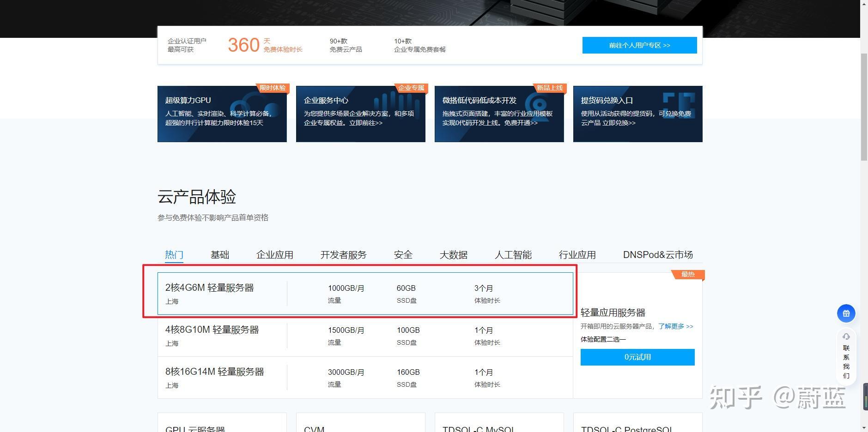868x432 pixels.
Task: Switch to the 大数据 tab
Action: (x=453, y=255)
